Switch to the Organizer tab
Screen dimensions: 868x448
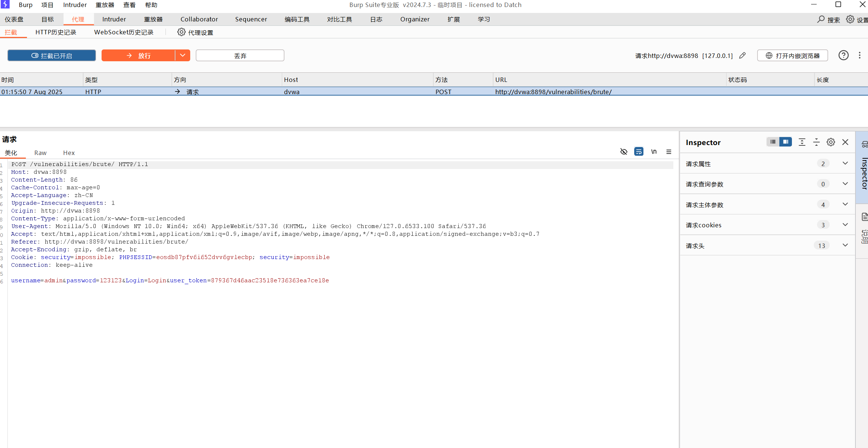415,19
